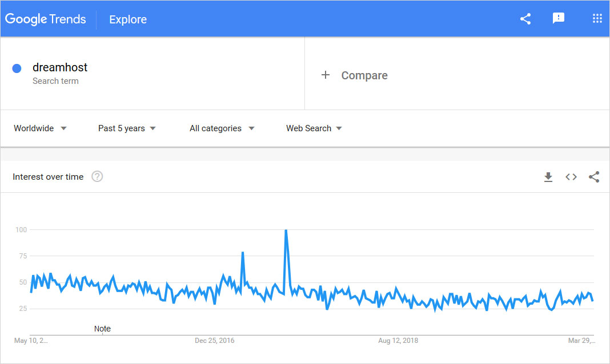Click the embed code icon
This screenshot has height=364, width=610.
tap(571, 177)
